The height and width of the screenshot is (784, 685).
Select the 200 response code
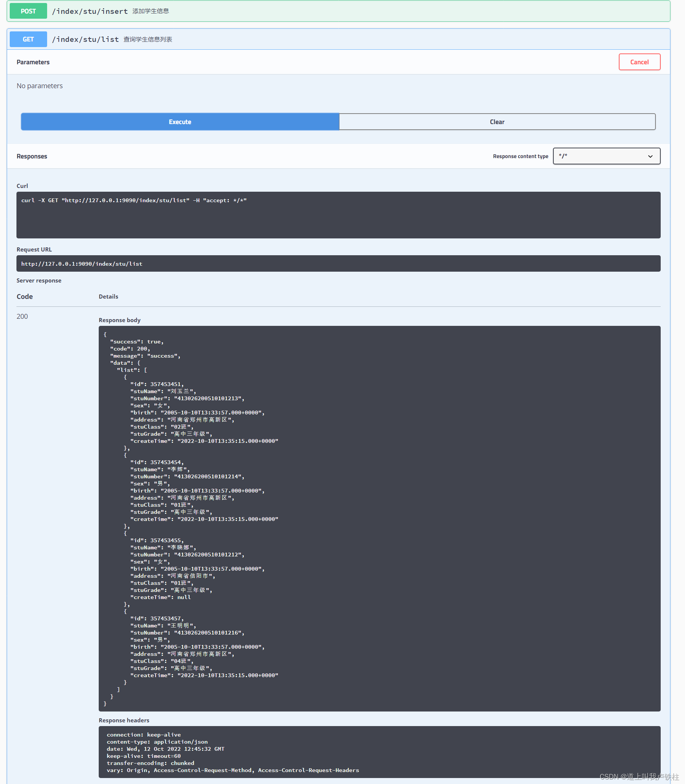pyautogui.click(x=22, y=317)
